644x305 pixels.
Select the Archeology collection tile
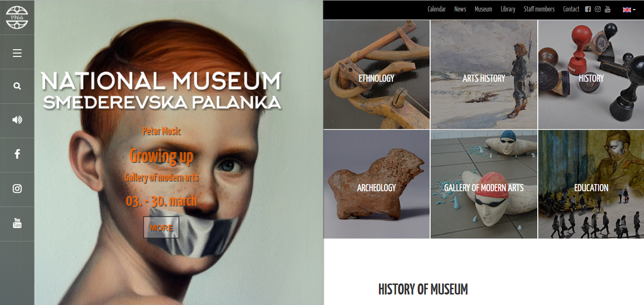coord(377,185)
